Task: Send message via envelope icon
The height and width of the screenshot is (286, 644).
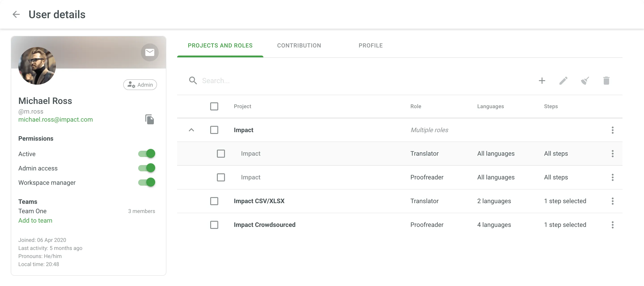Action: click(150, 52)
